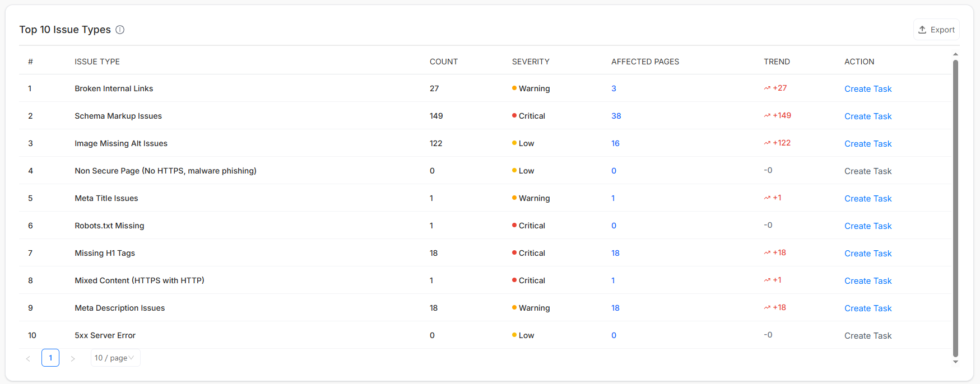
Task: Create Task for Meta Title Issues
Action: [x=868, y=199]
